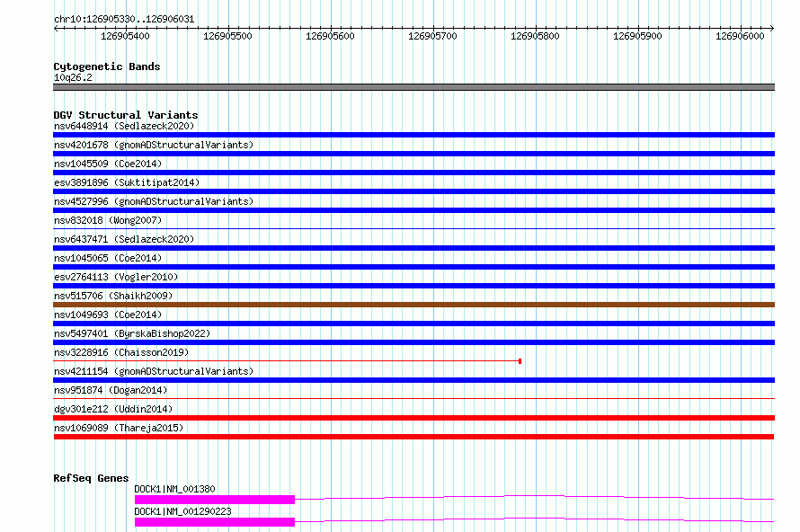Click red end marker of variant nsv3228916
Image resolution: width=800 pixels, height=532 pixels.
click(x=520, y=361)
